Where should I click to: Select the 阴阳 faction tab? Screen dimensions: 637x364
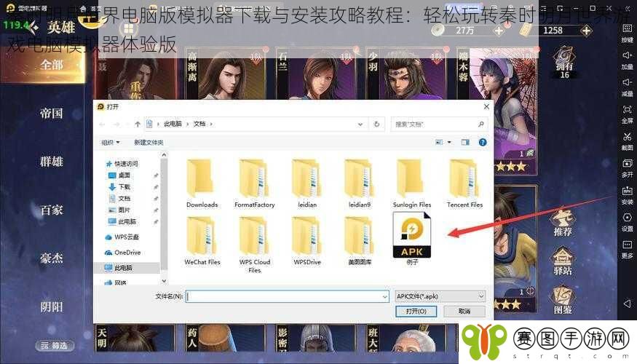point(52,306)
